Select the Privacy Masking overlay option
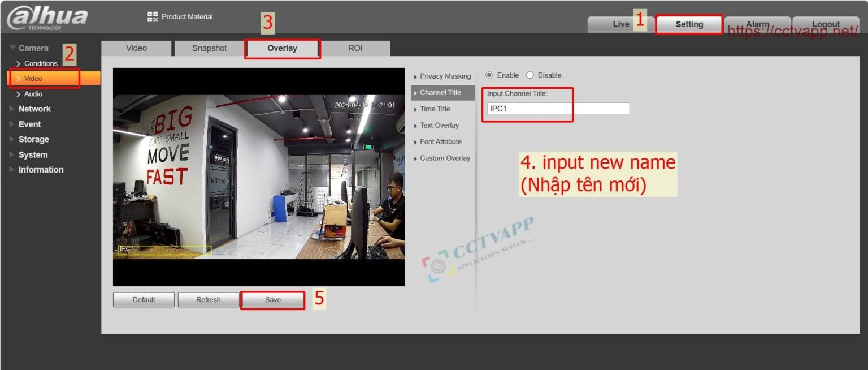868x370 pixels. pos(446,76)
